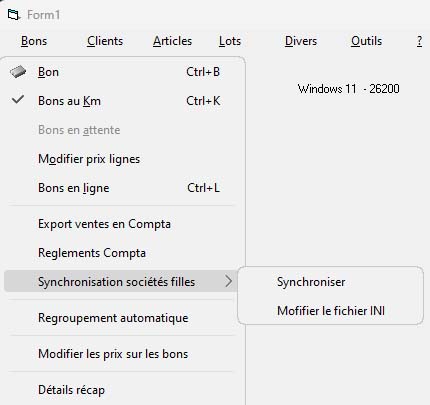Click Synchroniser in the submenu
430x405 pixels.
[x=330, y=282]
